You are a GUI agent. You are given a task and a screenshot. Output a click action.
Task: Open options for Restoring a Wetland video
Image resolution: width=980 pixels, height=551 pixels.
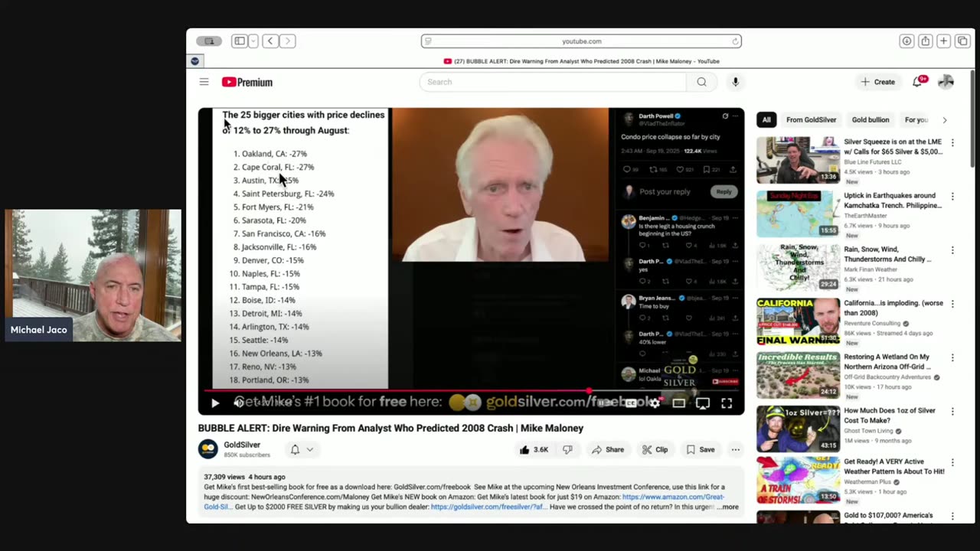(x=952, y=357)
